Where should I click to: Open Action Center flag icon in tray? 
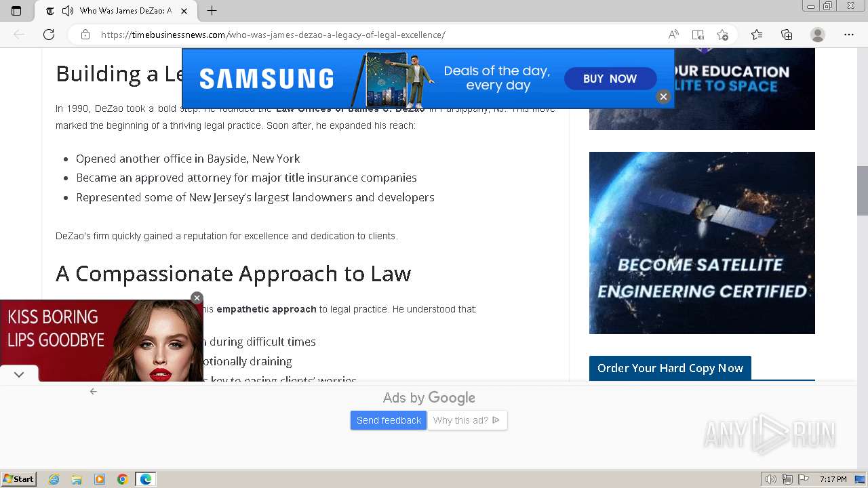(x=804, y=479)
